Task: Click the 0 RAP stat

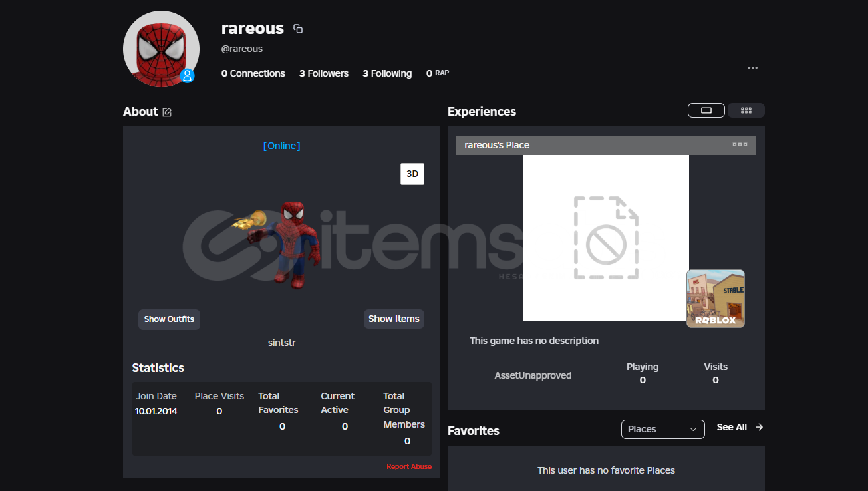Action: (438, 73)
